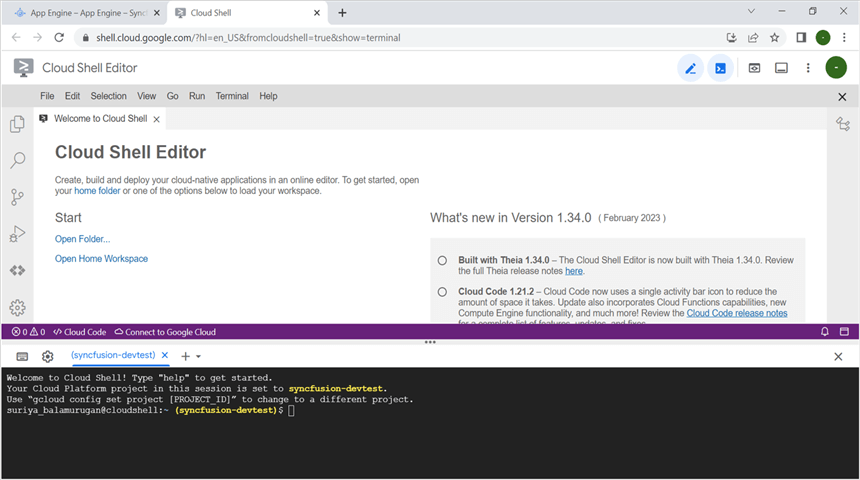Click Connect to Google Cloud status item
This screenshot has width=860, height=480.
pos(165,332)
